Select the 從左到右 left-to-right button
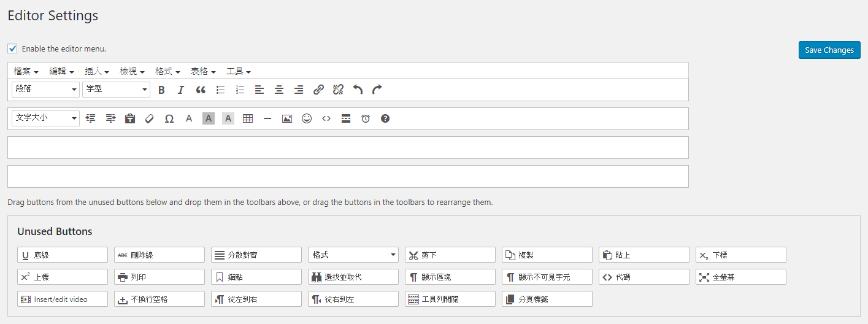This screenshot has width=868, height=324. [x=256, y=299]
